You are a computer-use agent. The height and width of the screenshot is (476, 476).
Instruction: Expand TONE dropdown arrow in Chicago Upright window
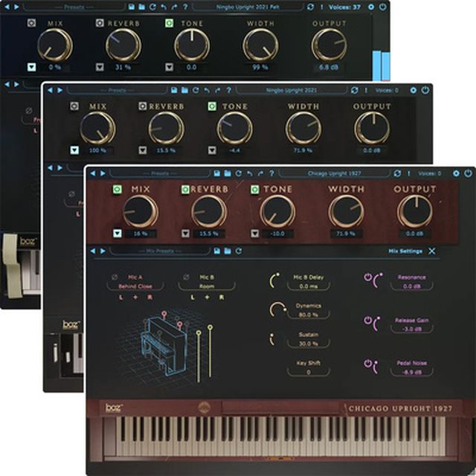point(254,234)
